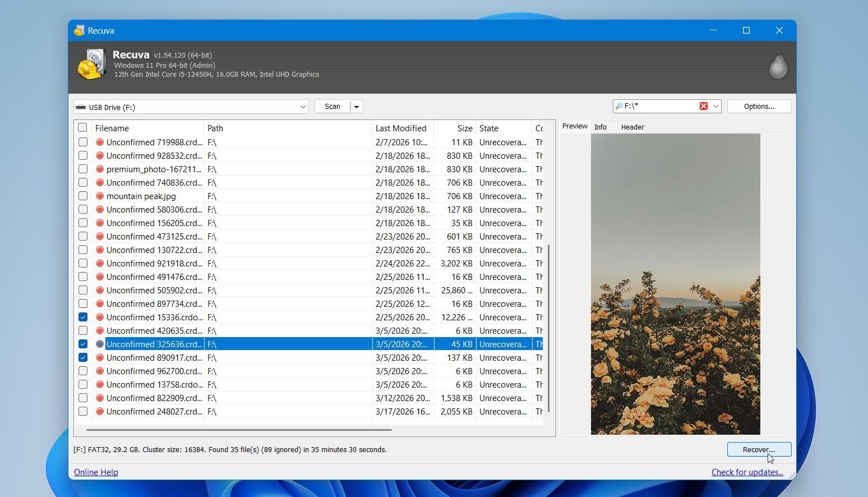Viewport: 868px width, 497px height.
Task: Click the vertical scrollbar of file list
Action: pos(548,328)
